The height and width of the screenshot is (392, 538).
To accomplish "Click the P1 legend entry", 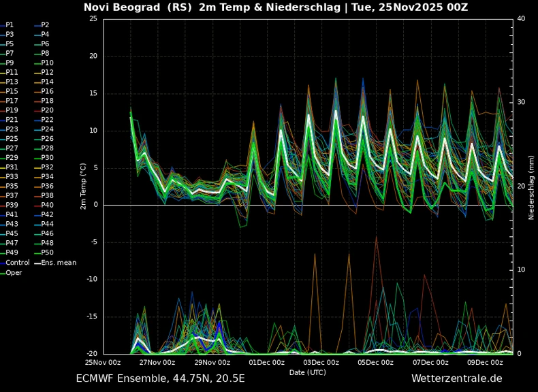I will (7, 24).
